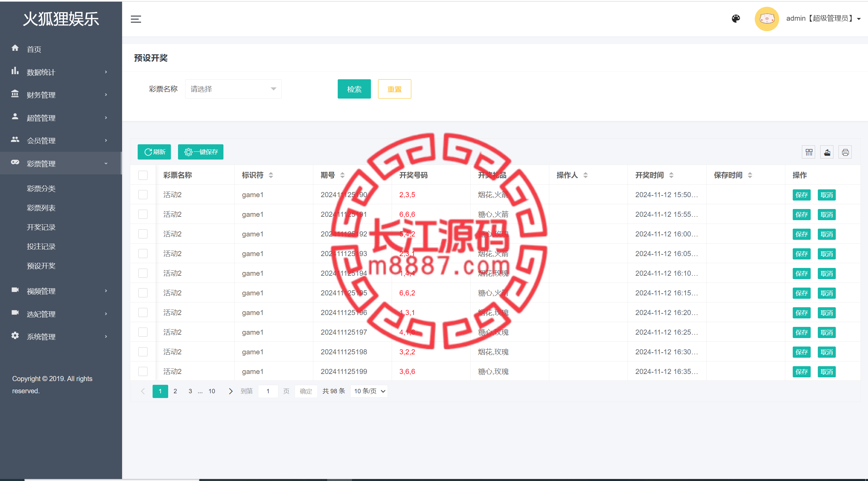Click the 一键保存 button
The width and height of the screenshot is (868, 481).
(x=201, y=152)
